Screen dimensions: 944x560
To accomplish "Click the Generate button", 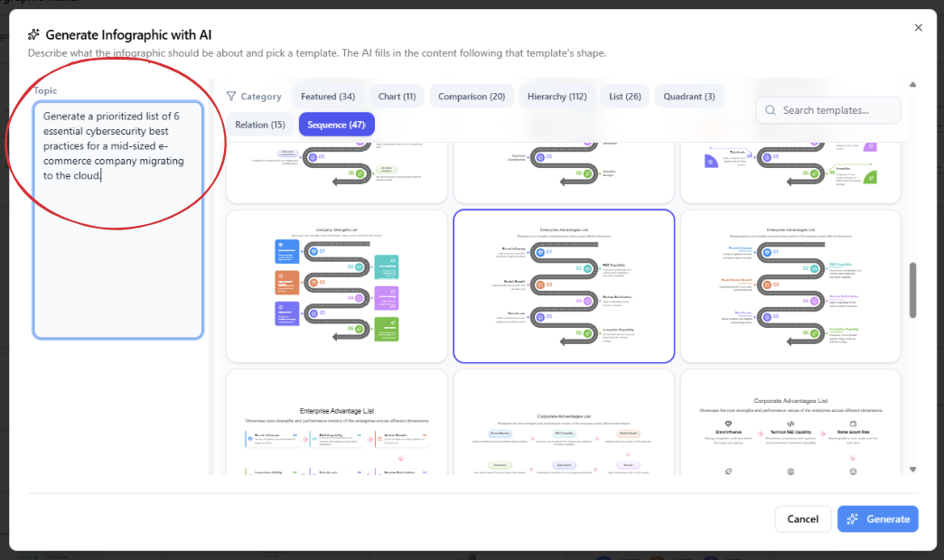I will [878, 519].
